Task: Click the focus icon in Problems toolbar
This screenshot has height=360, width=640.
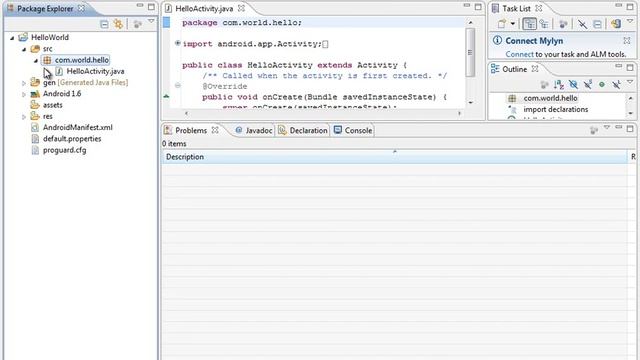Action: [x=594, y=130]
